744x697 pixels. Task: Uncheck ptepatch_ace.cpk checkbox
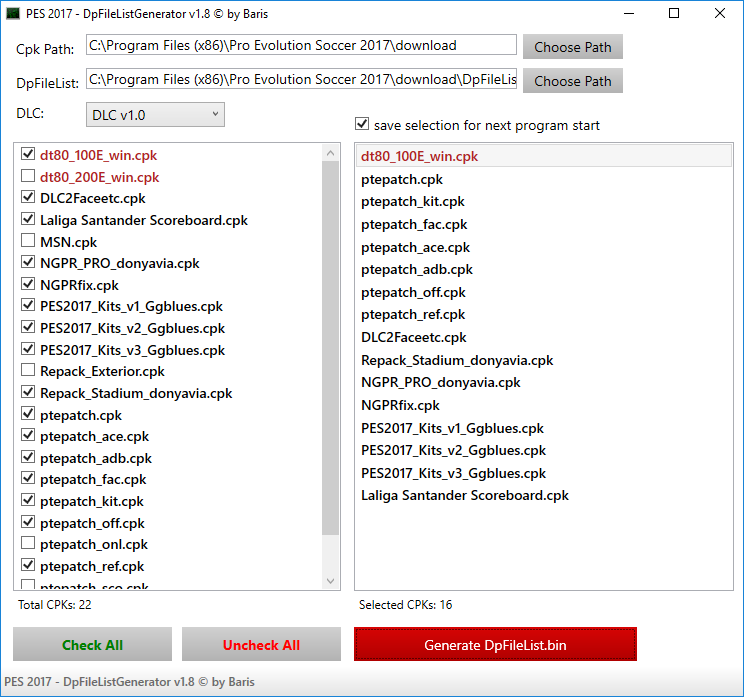28,435
